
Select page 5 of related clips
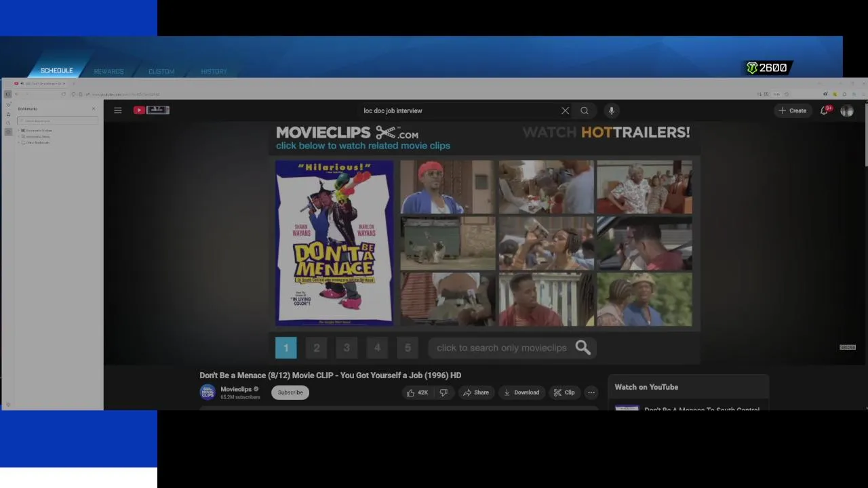tap(408, 348)
